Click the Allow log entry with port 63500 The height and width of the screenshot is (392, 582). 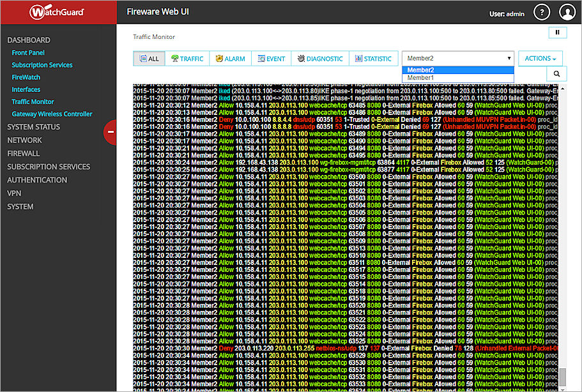pyautogui.click(x=345, y=177)
